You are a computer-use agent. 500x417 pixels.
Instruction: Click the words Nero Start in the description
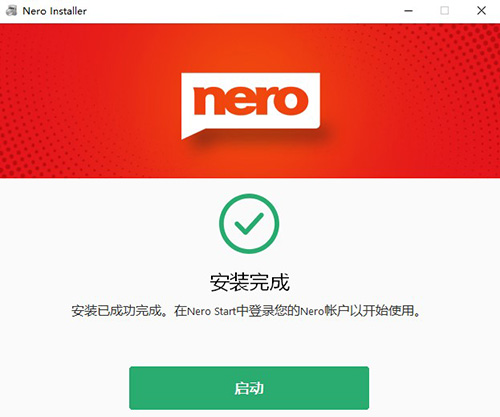[211, 311]
